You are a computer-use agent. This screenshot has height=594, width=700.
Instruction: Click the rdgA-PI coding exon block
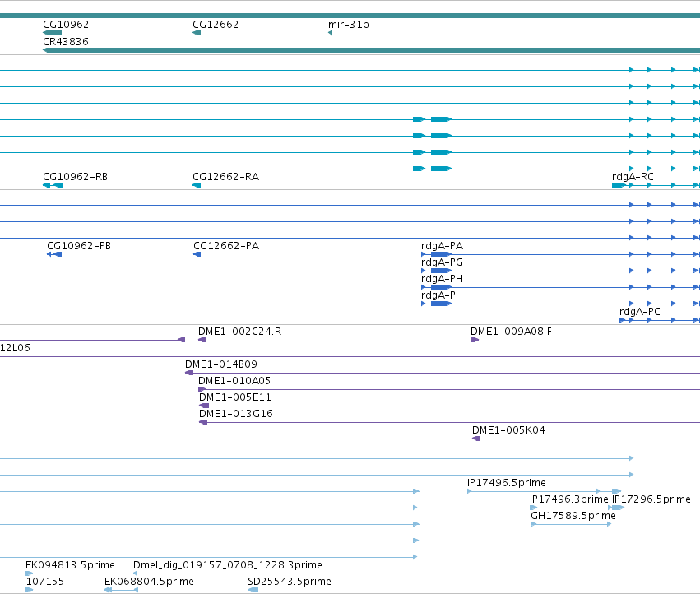click(441, 304)
